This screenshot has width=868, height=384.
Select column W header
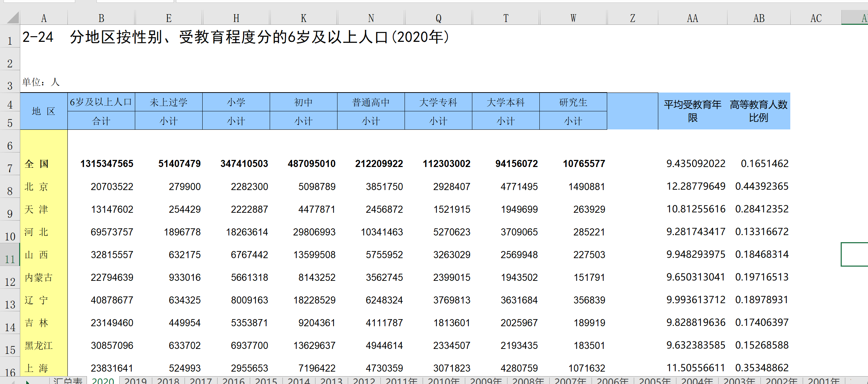tap(573, 18)
